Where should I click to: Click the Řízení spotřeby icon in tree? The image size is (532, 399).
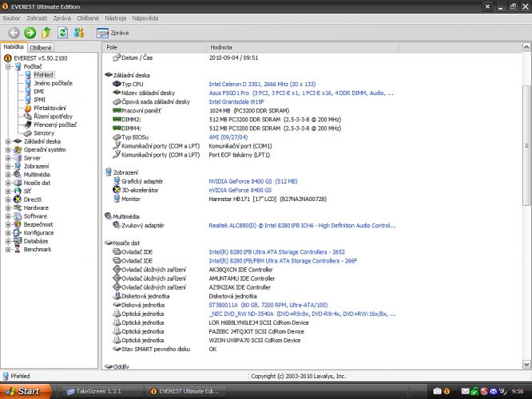[28, 117]
